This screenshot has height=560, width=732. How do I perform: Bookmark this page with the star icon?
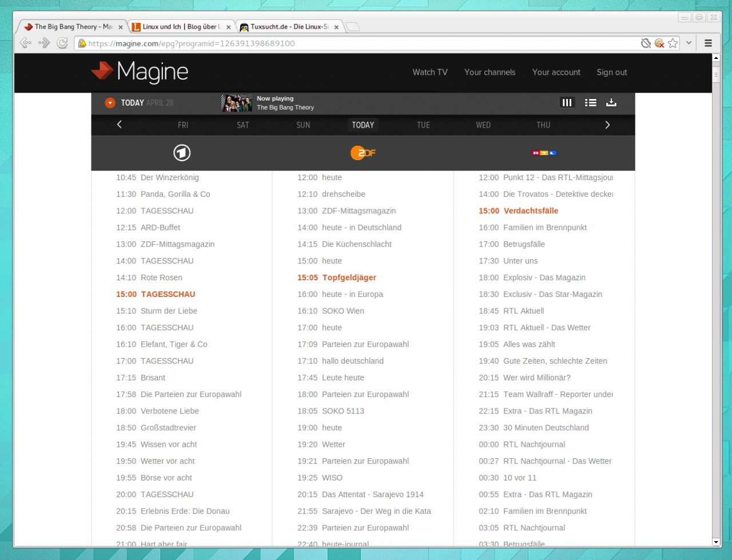673,43
